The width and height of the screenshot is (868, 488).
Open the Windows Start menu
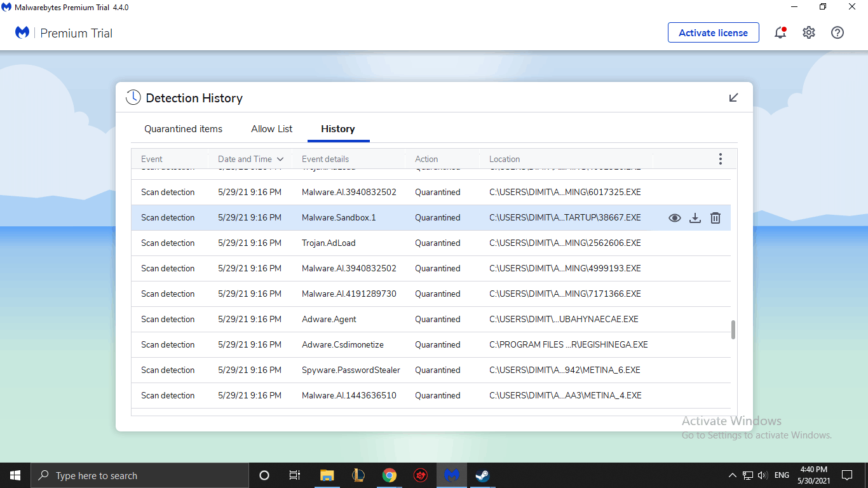tap(15, 475)
